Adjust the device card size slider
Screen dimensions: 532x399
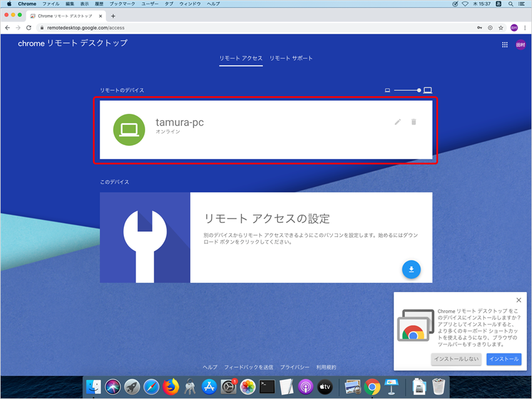coord(407,90)
